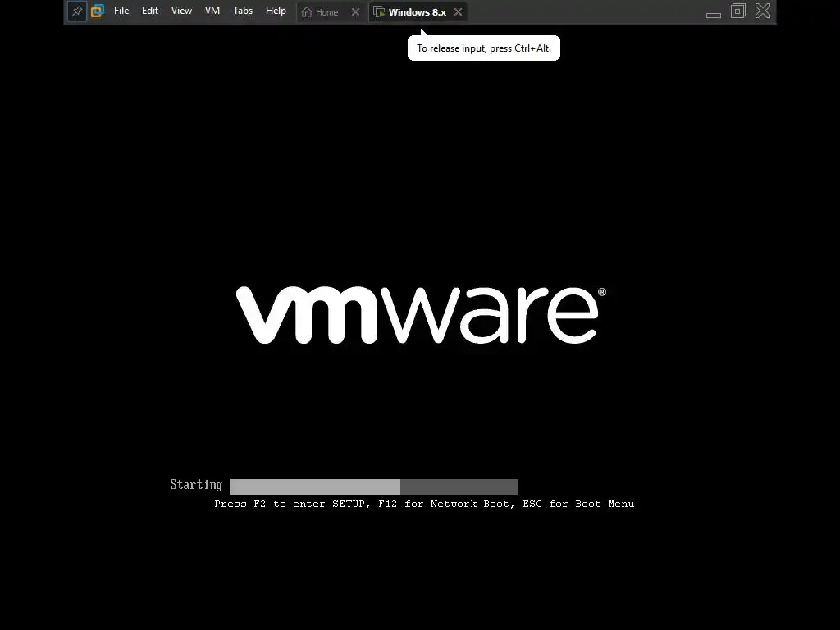Screen dimensions: 840x630
Task: Click the VMware Workstation logo icon
Action: [98, 11]
